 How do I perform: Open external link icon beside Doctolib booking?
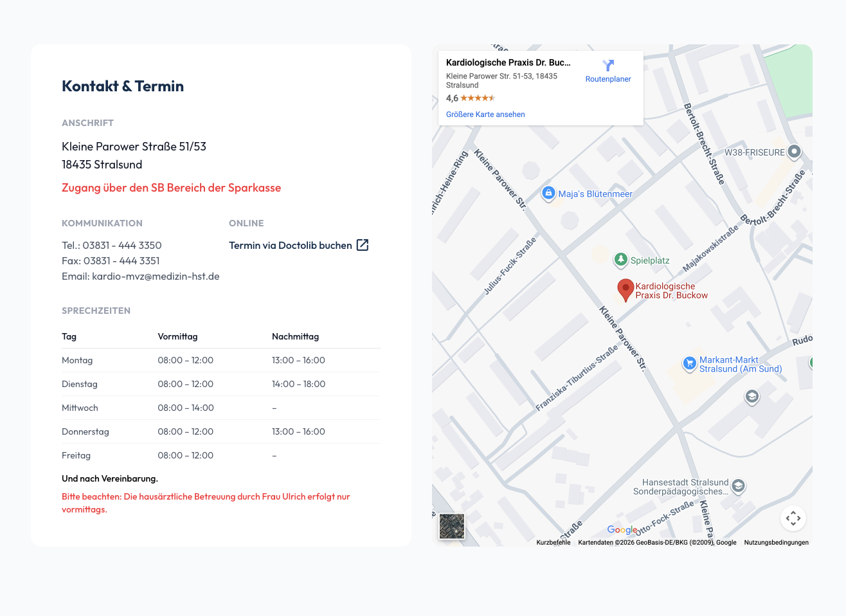coord(363,245)
